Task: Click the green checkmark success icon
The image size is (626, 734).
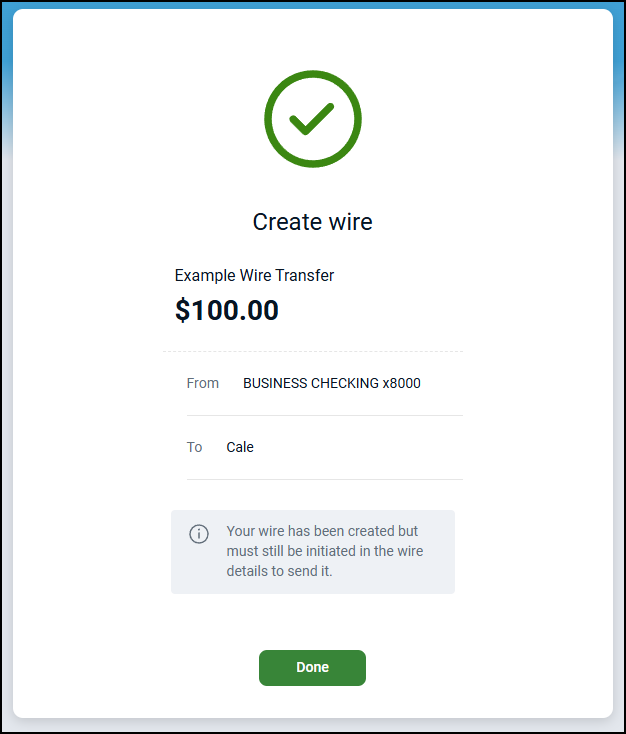Action: click(x=312, y=120)
